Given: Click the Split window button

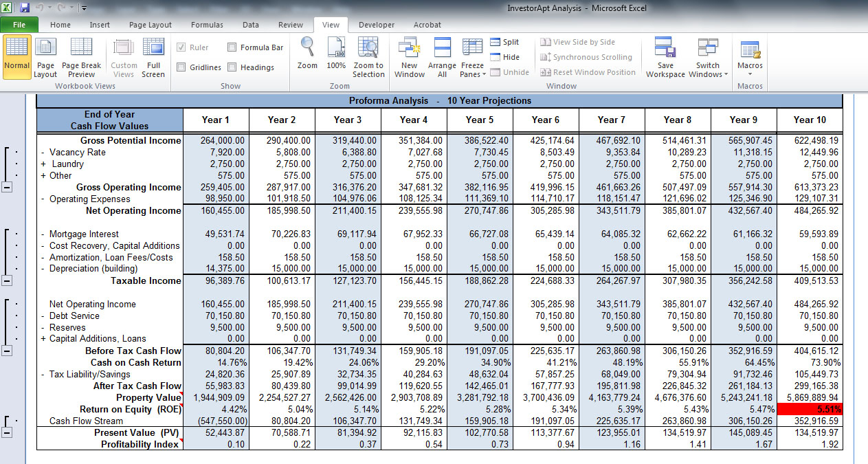Looking at the screenshot, I should (504, 42).
